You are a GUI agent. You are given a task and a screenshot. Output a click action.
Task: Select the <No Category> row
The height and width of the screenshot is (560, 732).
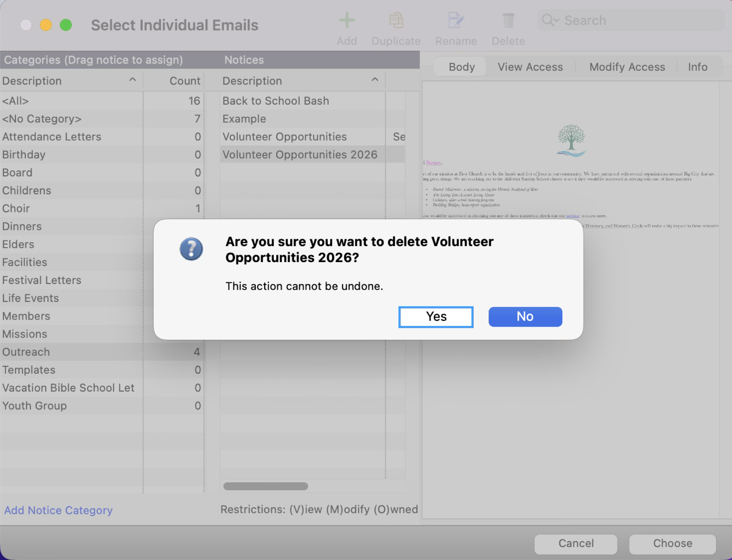coord(101,119)
